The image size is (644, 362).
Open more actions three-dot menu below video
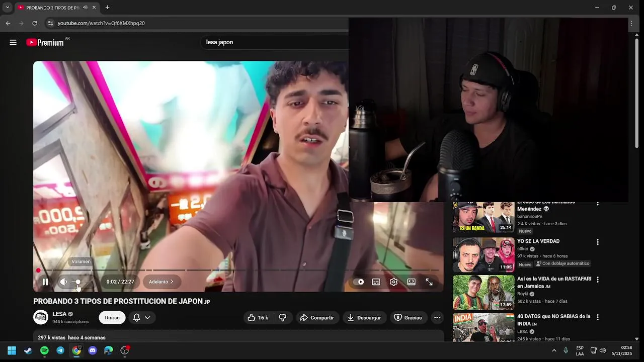(x=437, y=318)
